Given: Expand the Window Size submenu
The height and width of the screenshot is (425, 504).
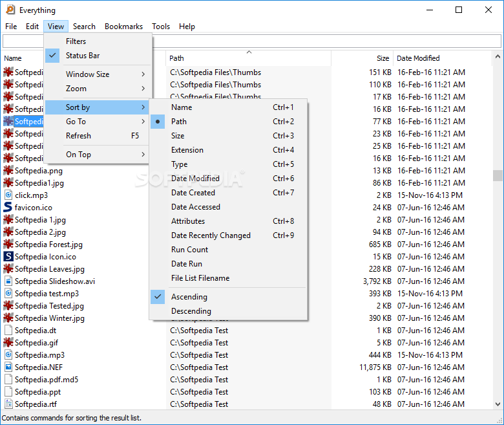Looking at the screenshot, I should pyautogui.click(x=98, y=74).
